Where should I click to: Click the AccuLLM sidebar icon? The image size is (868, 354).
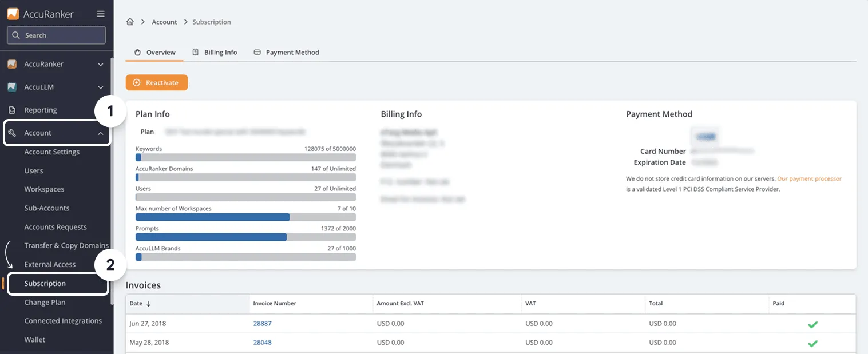click(x=12, y=87)
